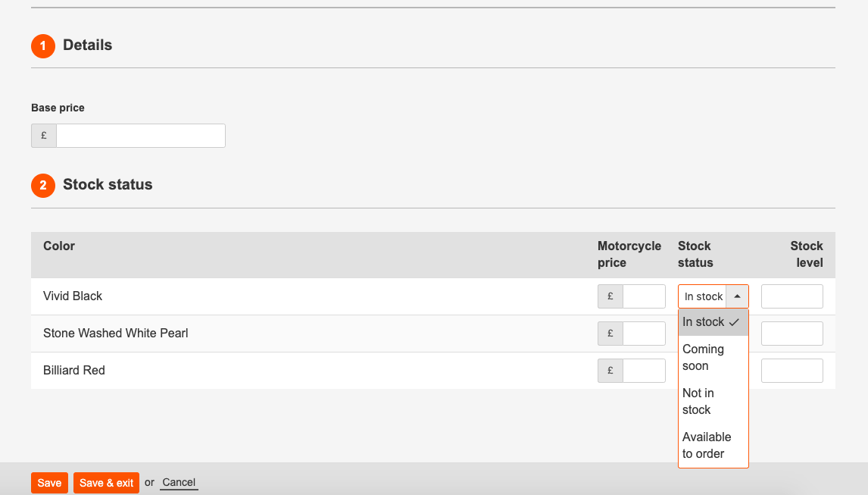Click the £ symbol beside Base price
The width and height of the screenshot is (868, 495).
click(44, 136)
